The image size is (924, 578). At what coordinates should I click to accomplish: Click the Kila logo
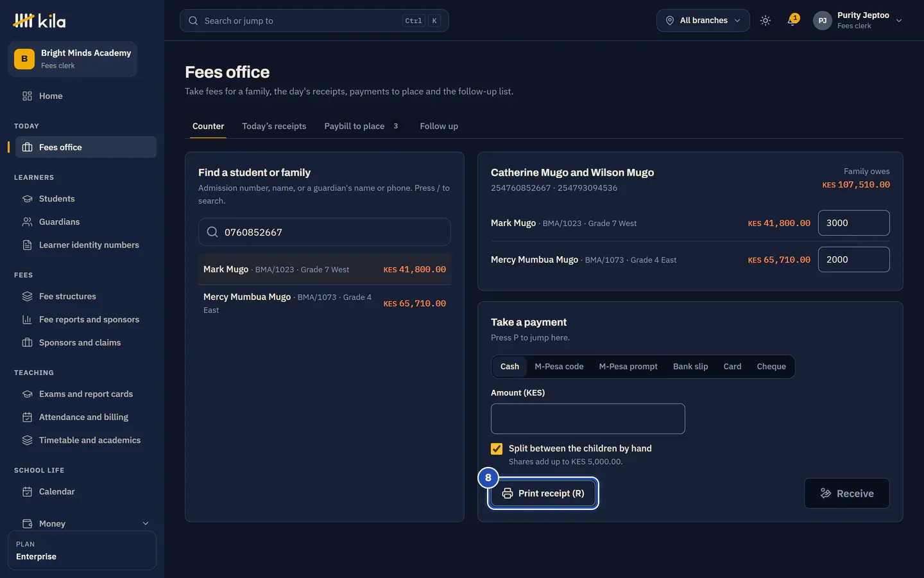pos(39,21)
